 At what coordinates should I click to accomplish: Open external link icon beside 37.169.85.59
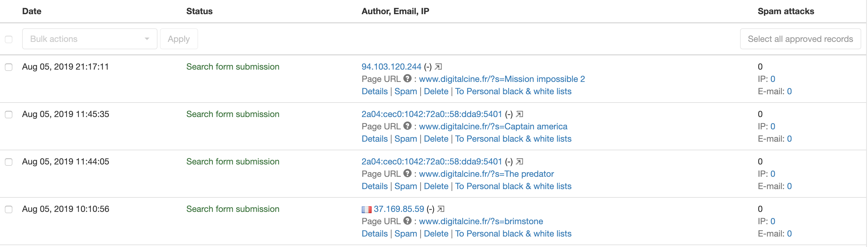(441, 209)
